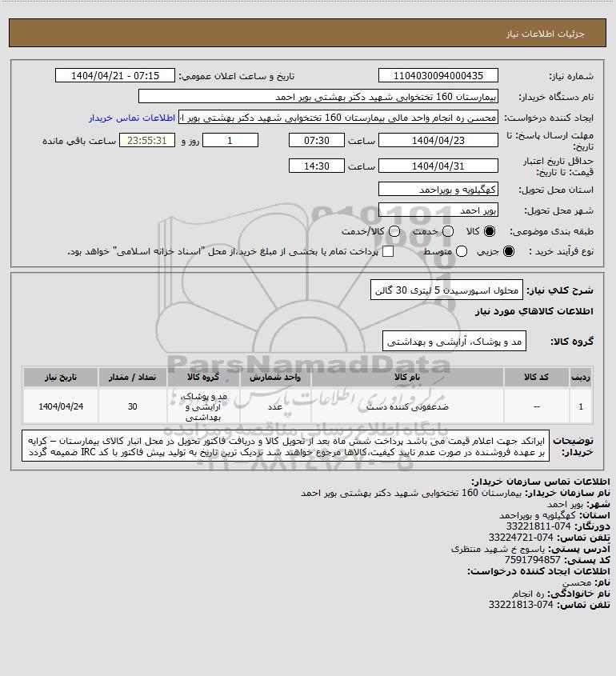Click the ردیف column header
The image size is (616, 676).
click(x=581, y=377)
